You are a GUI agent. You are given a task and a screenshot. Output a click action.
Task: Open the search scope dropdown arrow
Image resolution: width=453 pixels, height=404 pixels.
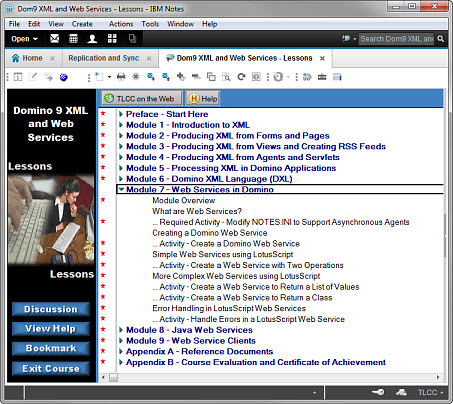pos(355,39)
